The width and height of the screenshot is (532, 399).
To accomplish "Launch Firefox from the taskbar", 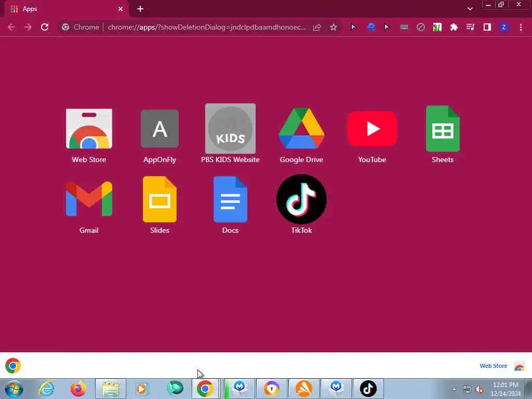I will pyautogui.click(x=78, y=389).
